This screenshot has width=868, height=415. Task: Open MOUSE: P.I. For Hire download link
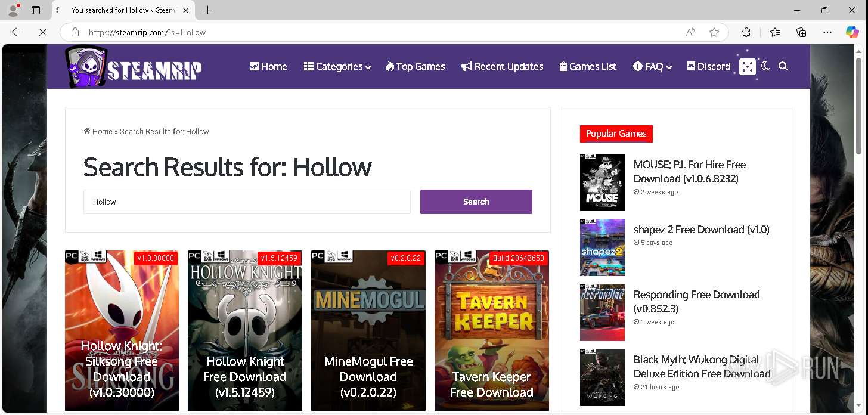690,172
